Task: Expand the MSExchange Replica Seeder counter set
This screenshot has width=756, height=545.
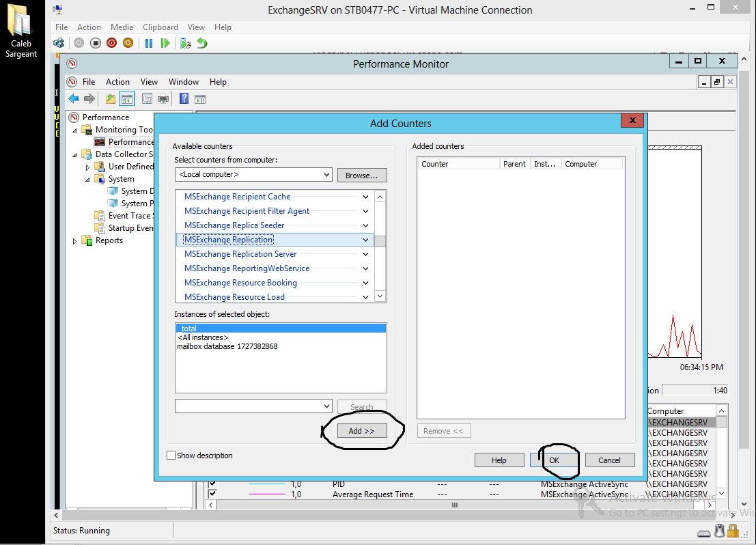Action: [365, 225]
